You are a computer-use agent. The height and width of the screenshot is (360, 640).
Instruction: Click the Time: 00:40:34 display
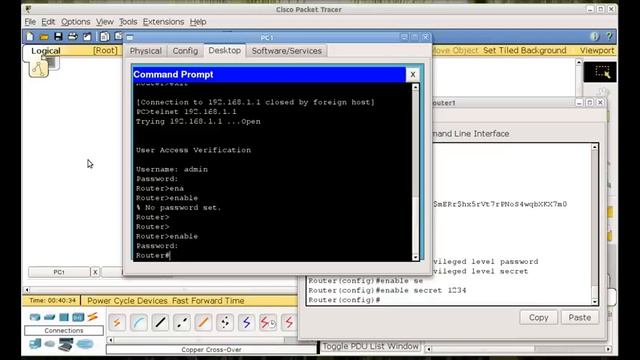(52, 300)
